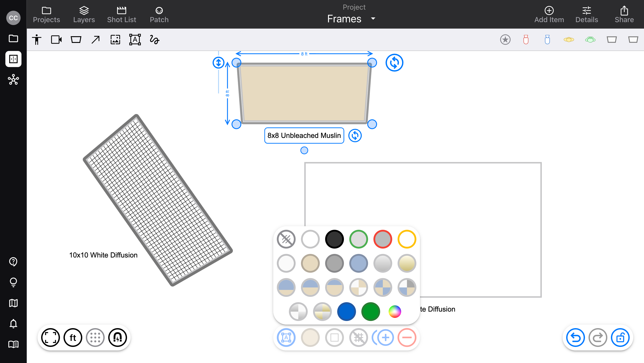Image resolution: width=644 pixels, height=363 pixels.
Task: Toggle the magnet snapping button
Action: [117, 338]
